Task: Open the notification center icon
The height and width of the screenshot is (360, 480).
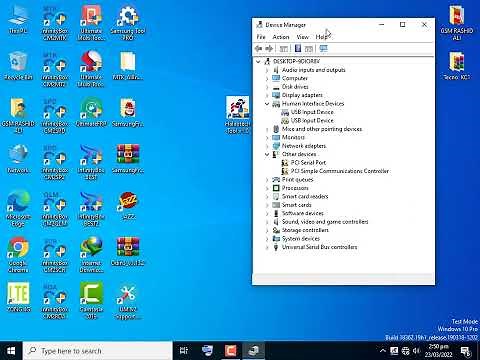Action: point(465,351)
